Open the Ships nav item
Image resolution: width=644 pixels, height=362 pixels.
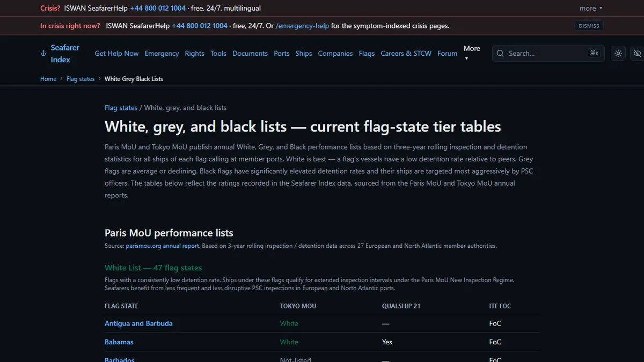(x=304, y=53)
